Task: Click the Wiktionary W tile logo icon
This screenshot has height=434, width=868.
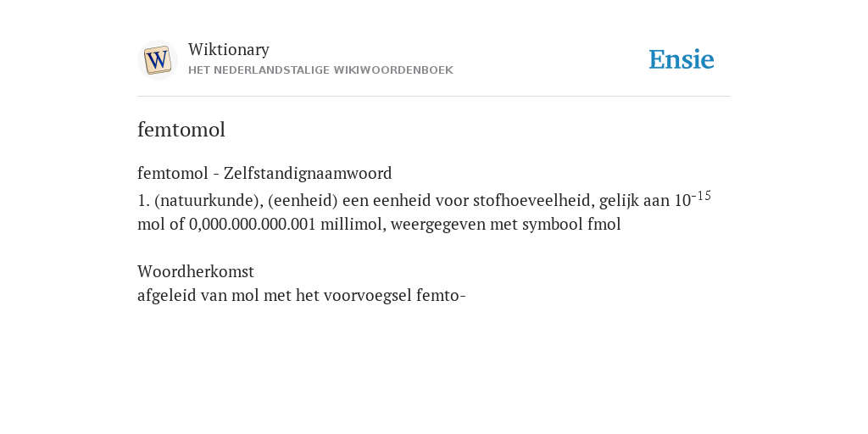Action: pyautogui.click(x=157, y=60)
